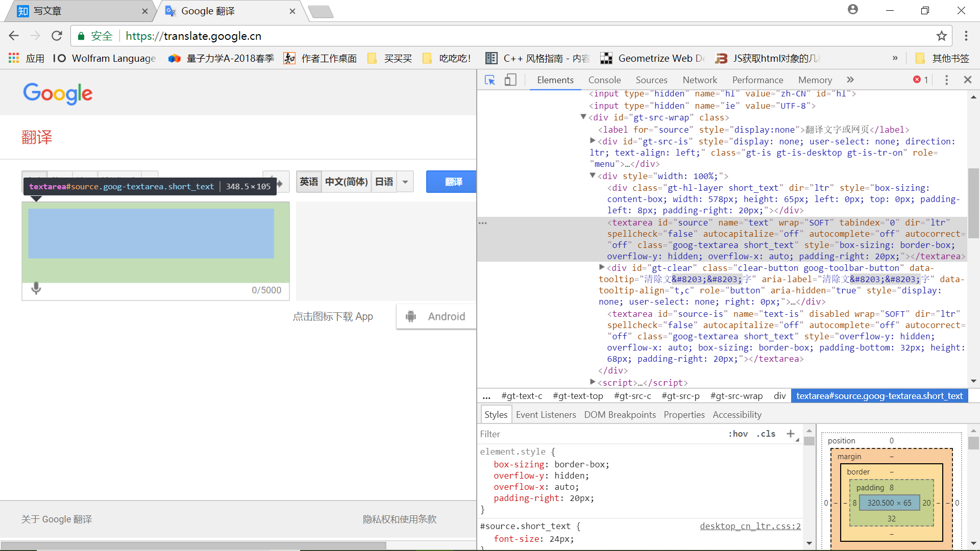Select the Styles pane tab
The height and width of the screenshot is (551, 980).
[x=496, y=415]
